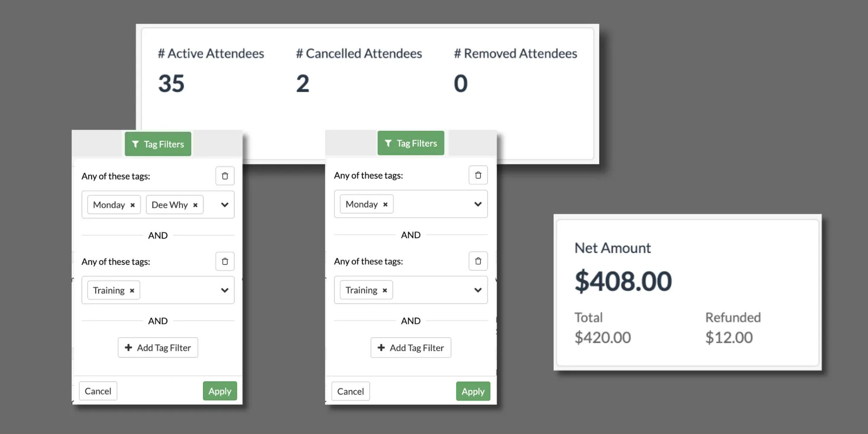The width and height of the screenshot is (868, 434).
Task: Expand left panel Training tags dropdown
Action: (x=224, y=290)
